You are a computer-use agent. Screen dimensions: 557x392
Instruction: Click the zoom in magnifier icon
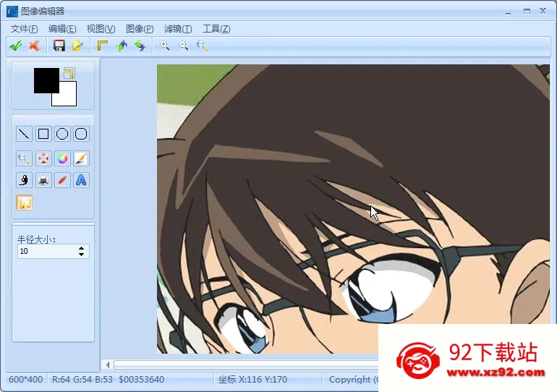click(165, 46)
